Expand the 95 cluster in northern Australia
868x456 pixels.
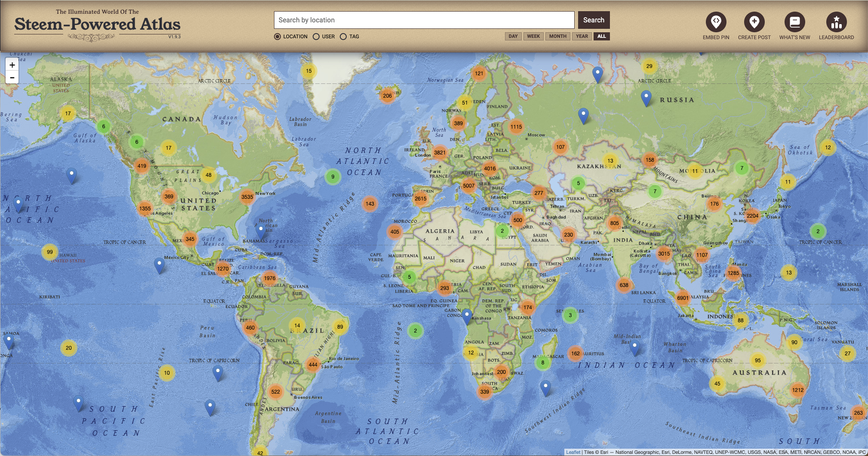(758, 360)
